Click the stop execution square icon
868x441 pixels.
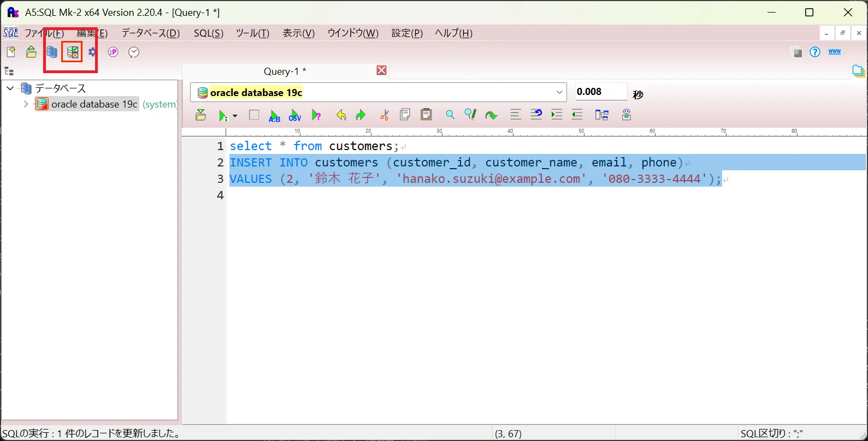click(254, 115)
